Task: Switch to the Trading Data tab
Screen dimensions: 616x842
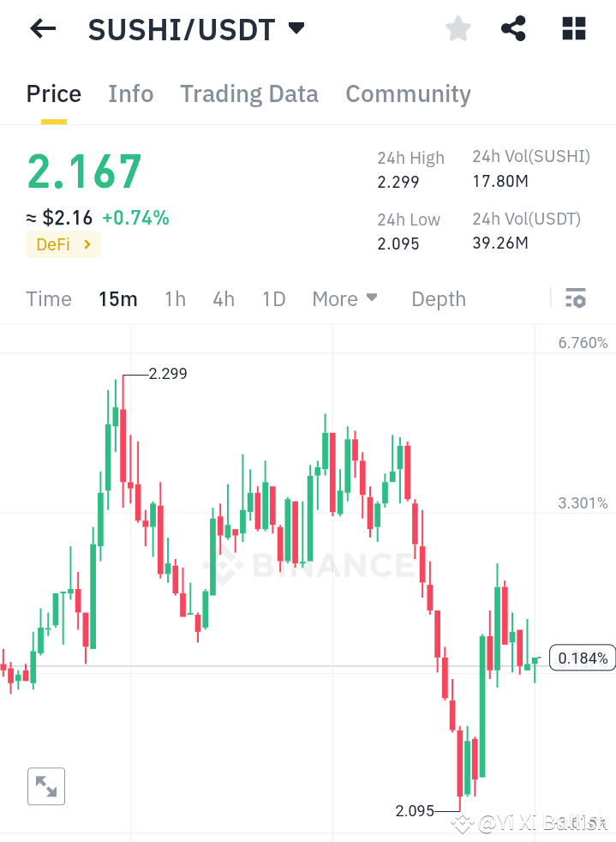Action: pyautogui.click(x=248, y=94)
